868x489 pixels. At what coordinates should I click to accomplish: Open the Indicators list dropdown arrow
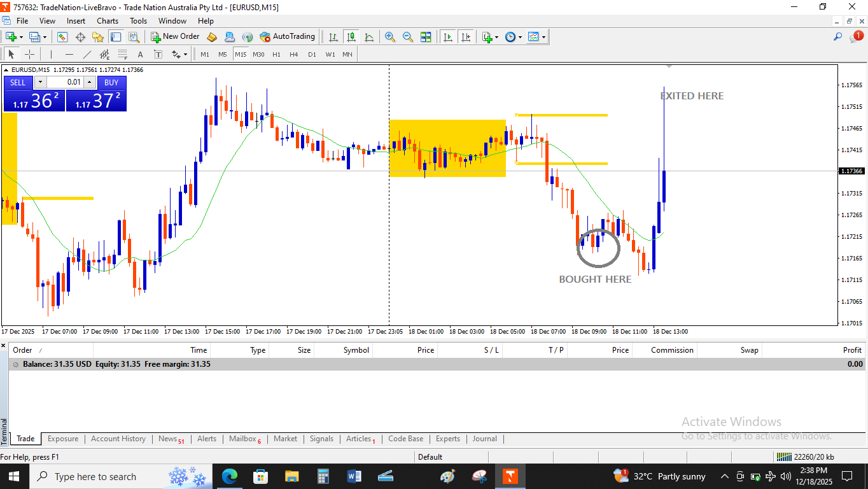click(496, 37)
